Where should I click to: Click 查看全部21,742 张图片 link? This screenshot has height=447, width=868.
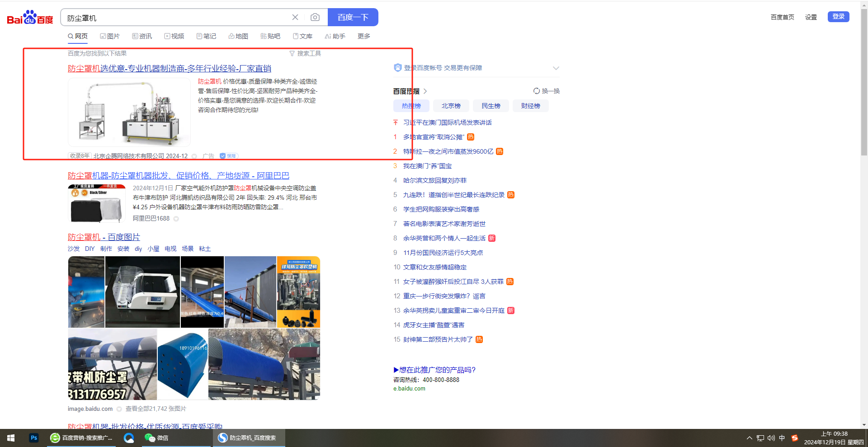coord(156,409)
